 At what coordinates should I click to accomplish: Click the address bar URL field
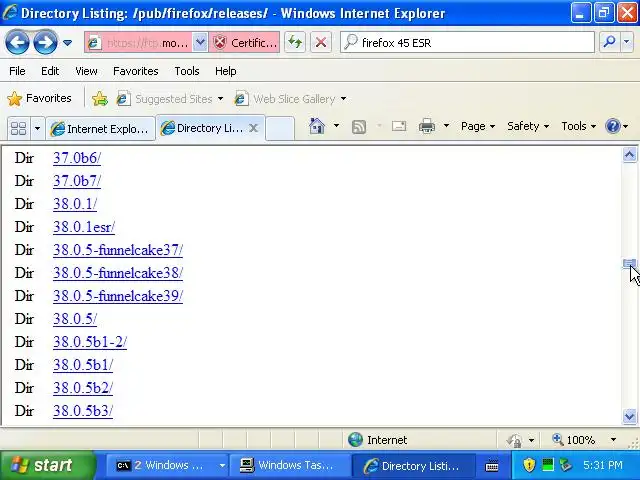(x=139, y=42)
